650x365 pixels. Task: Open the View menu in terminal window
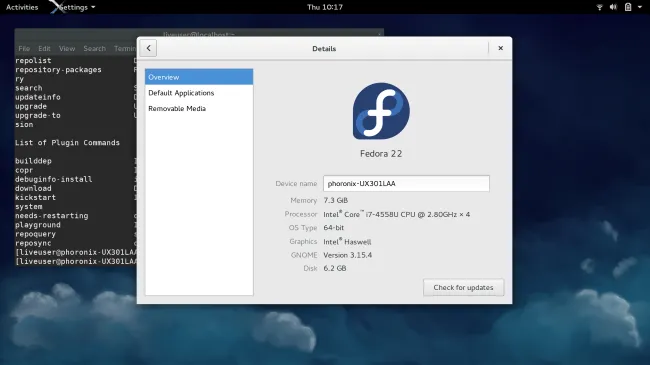[67, 49]
